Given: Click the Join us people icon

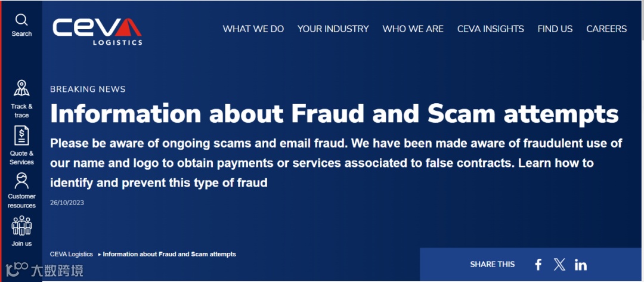Looking at the screenshot, I should pyautogui.click(x=21, y=226).
